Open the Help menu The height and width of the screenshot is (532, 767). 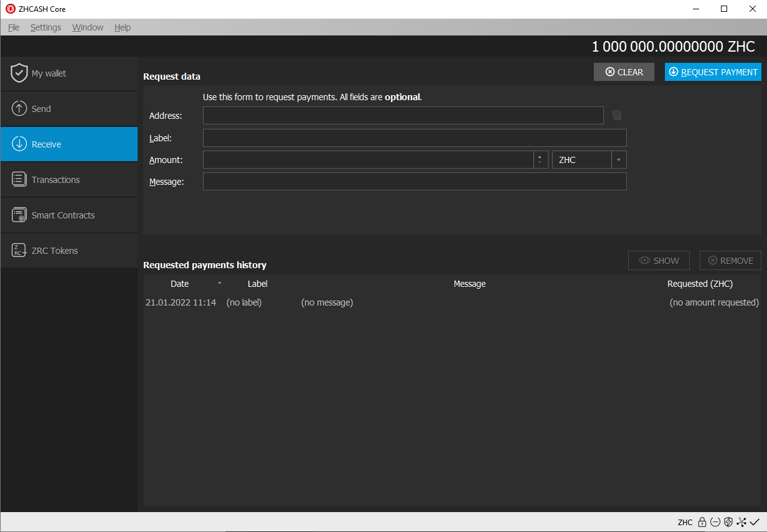click(123, 27)
